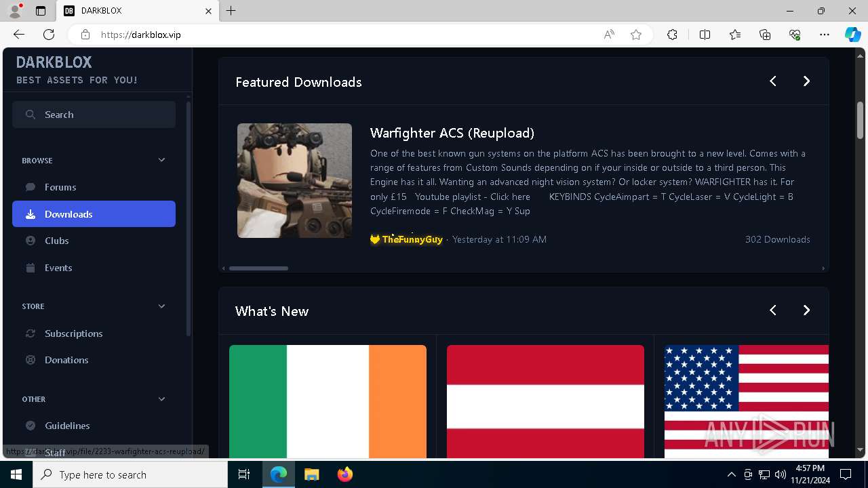Close the DARKBLOX tab
This screenshot has width=868, height=488.
tap(208, 11)
